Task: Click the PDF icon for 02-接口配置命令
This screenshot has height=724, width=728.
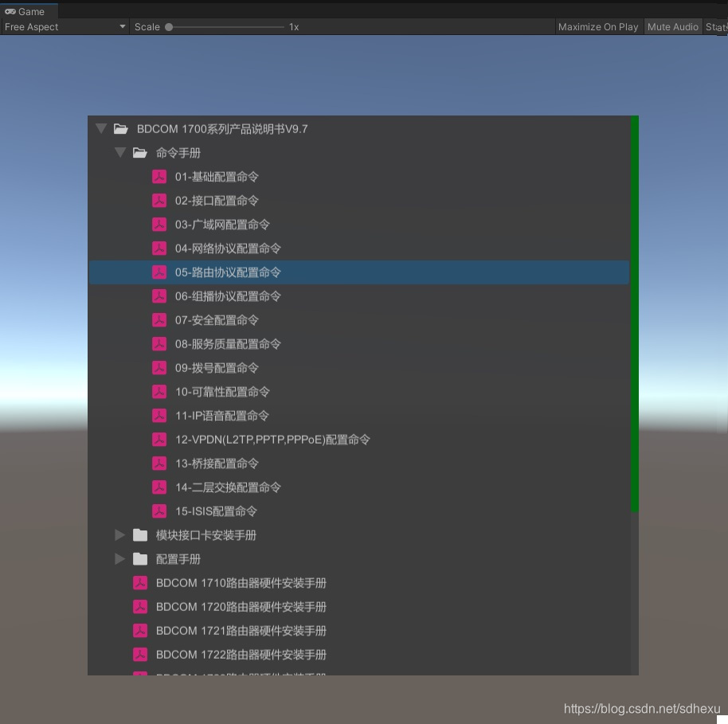Action: point(159,201)
